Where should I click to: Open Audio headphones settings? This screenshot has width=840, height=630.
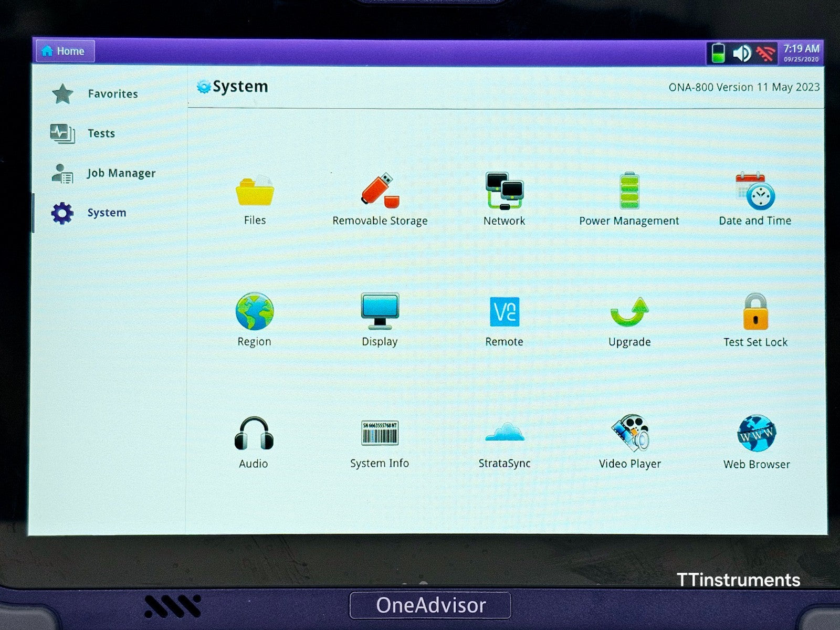coord(254,434)
